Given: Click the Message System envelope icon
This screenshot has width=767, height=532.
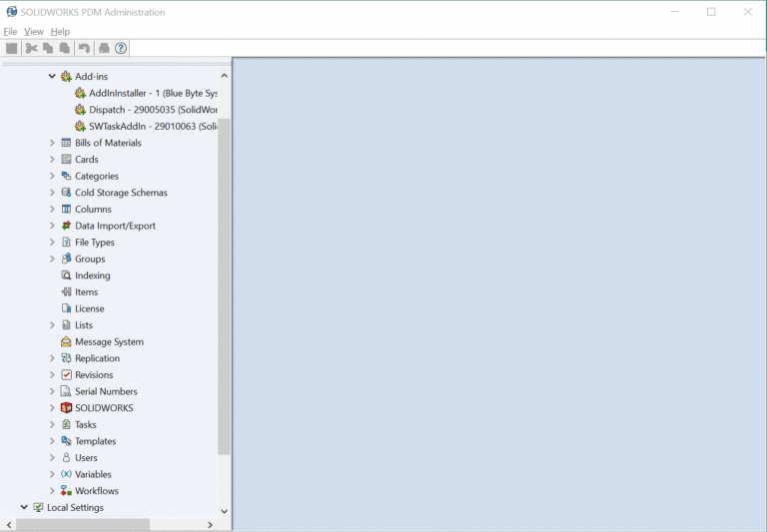Looking at the screenshot, I should click(66, 341).
